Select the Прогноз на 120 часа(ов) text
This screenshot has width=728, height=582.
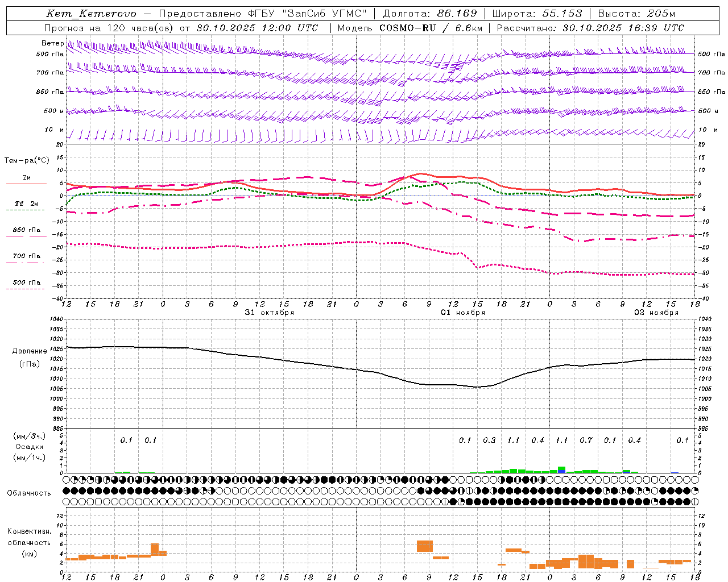pos(109,28)
